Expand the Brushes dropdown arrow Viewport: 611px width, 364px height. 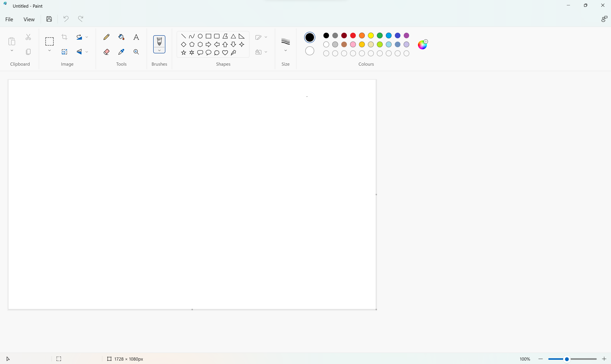pos(159,51)
